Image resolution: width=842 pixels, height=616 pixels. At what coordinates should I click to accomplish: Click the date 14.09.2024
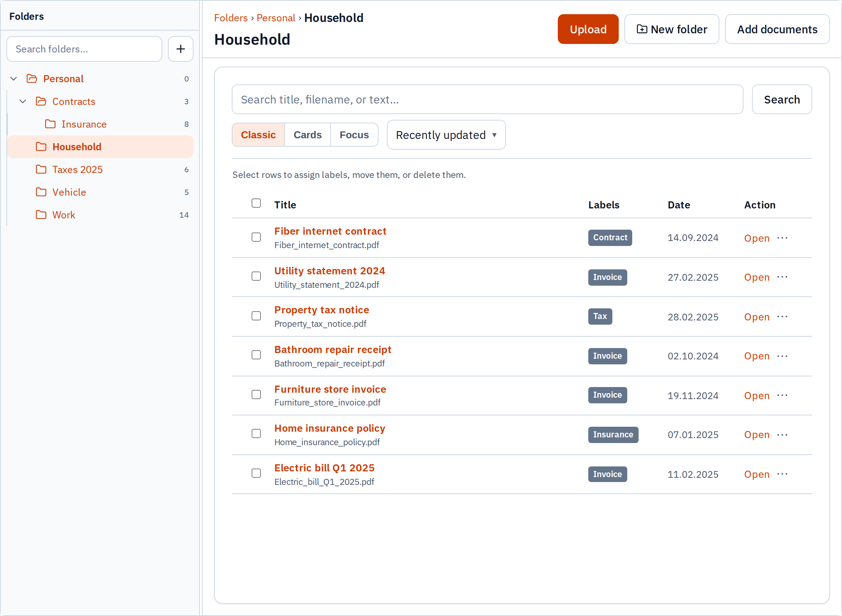693,238
